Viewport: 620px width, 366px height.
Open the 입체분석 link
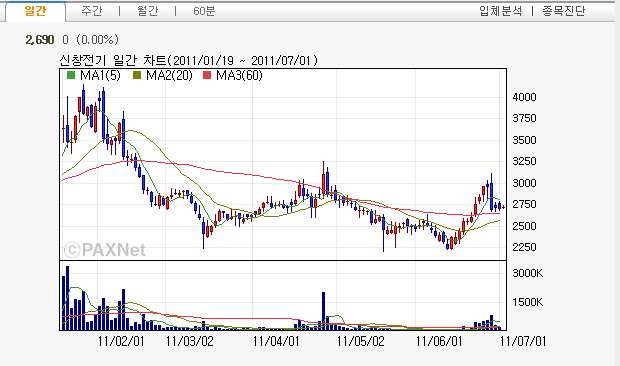[501, 11]
